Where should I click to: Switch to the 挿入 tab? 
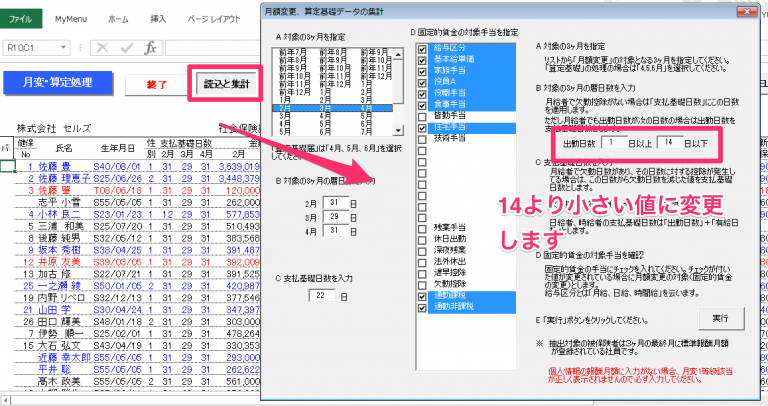[158, 19]
